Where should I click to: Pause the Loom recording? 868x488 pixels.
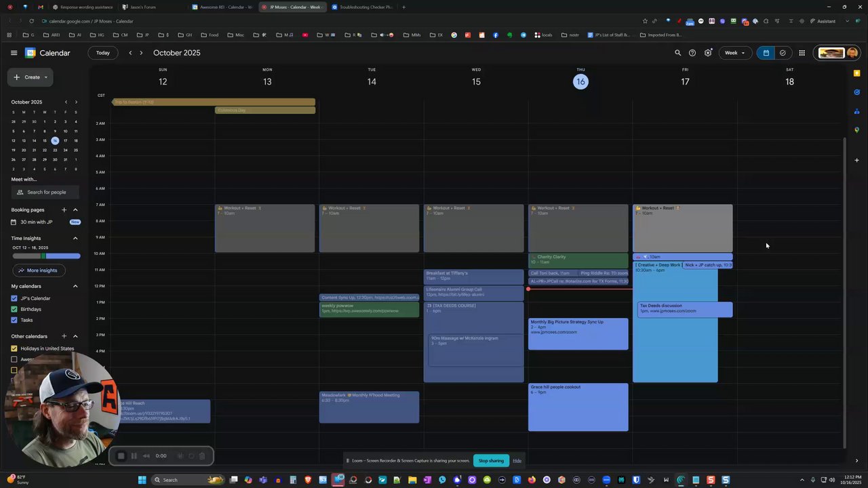point(134,456)
